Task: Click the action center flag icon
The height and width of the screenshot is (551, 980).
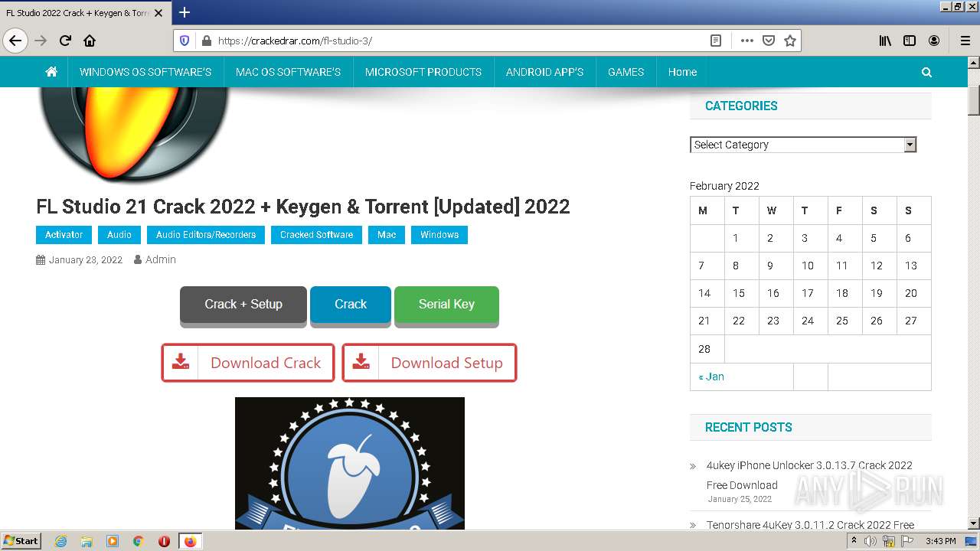Action: point(906,541)
